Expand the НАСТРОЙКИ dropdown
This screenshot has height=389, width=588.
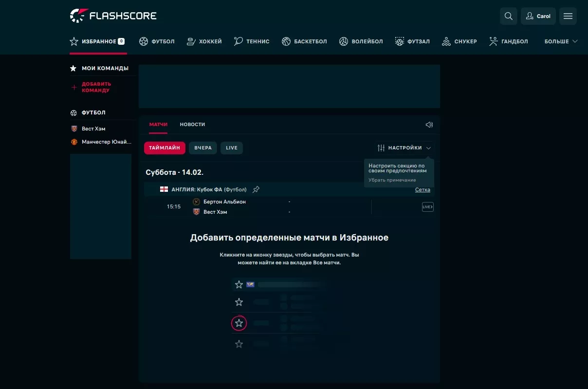point(404,148)
